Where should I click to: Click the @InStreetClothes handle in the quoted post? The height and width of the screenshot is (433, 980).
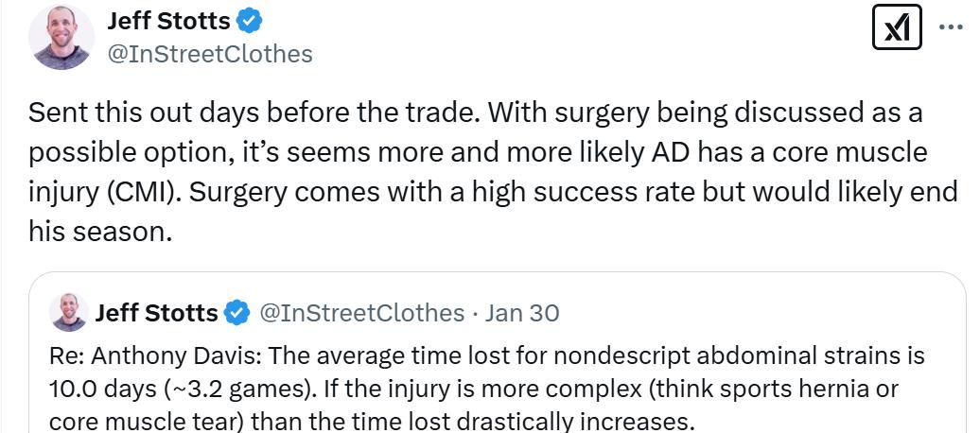click(361, 312)
